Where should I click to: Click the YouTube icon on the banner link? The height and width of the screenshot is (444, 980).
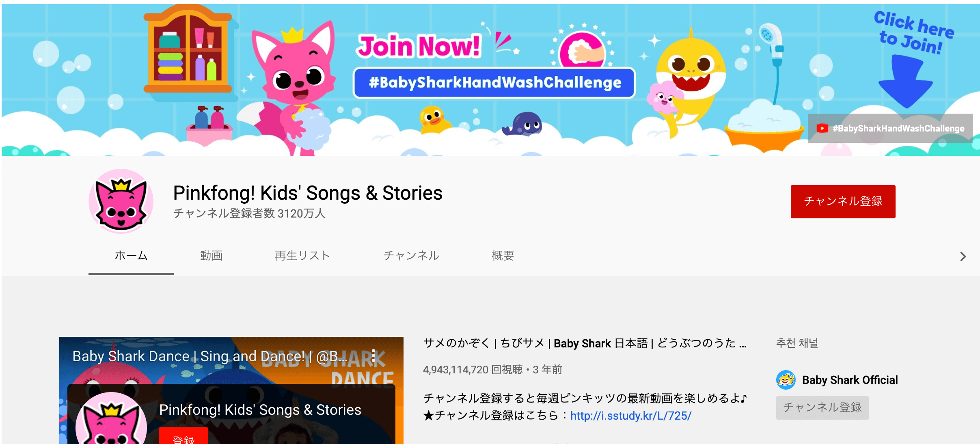click(822, 128)
